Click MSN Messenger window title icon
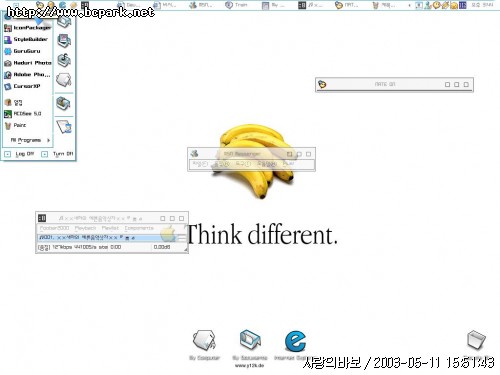Viewport: 500px width, 375px height. click(194, 154)
